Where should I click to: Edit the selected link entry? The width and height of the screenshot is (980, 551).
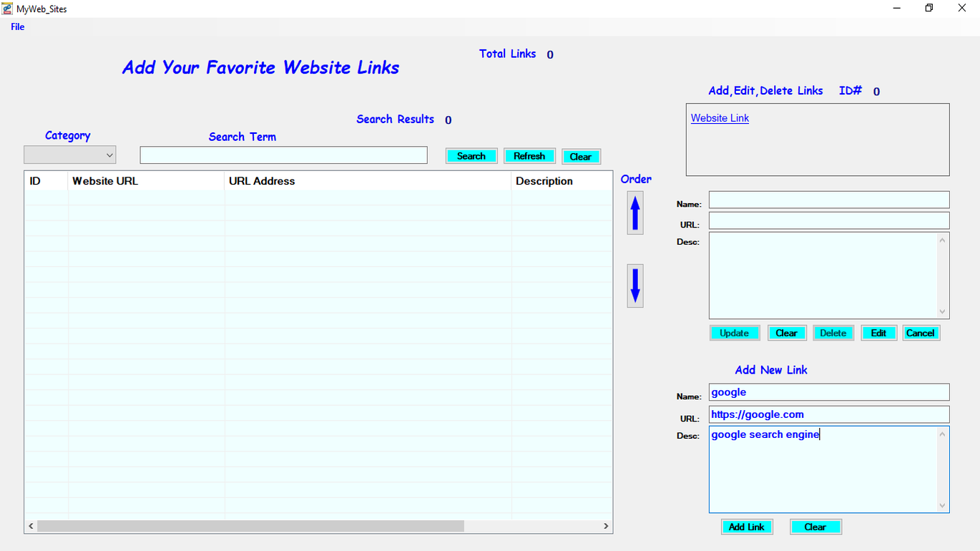pyautogui.click(x=878, y=332)
